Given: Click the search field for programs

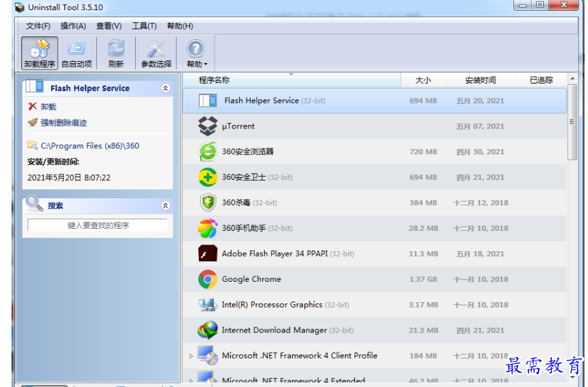Looking at the screenshot, I should (98, 225).
